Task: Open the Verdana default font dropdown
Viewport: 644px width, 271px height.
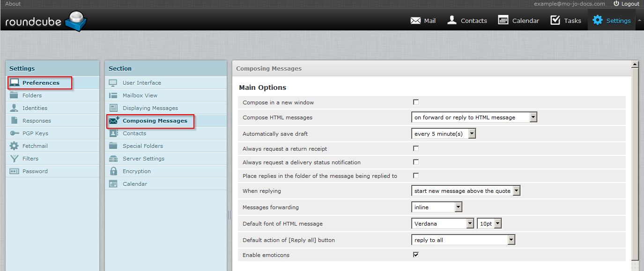Action: pyautogui.click(x=443, y=224)
